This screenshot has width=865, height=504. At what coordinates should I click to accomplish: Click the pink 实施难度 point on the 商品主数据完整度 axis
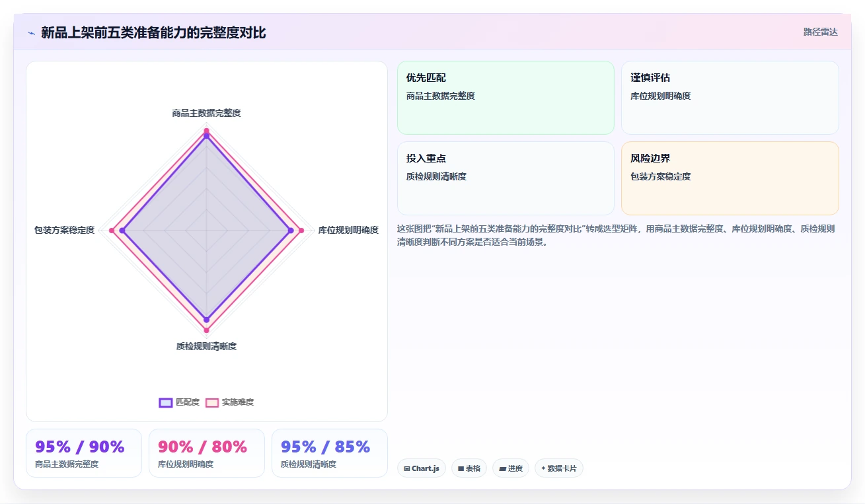pos(207,130)
